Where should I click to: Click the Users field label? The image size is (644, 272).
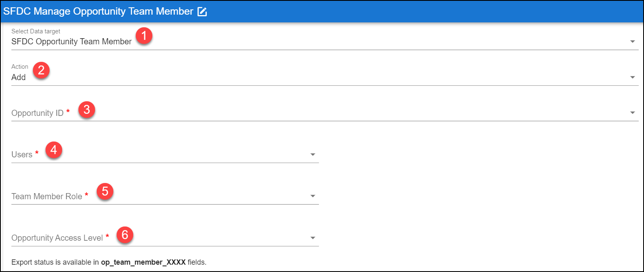(22, 154)
